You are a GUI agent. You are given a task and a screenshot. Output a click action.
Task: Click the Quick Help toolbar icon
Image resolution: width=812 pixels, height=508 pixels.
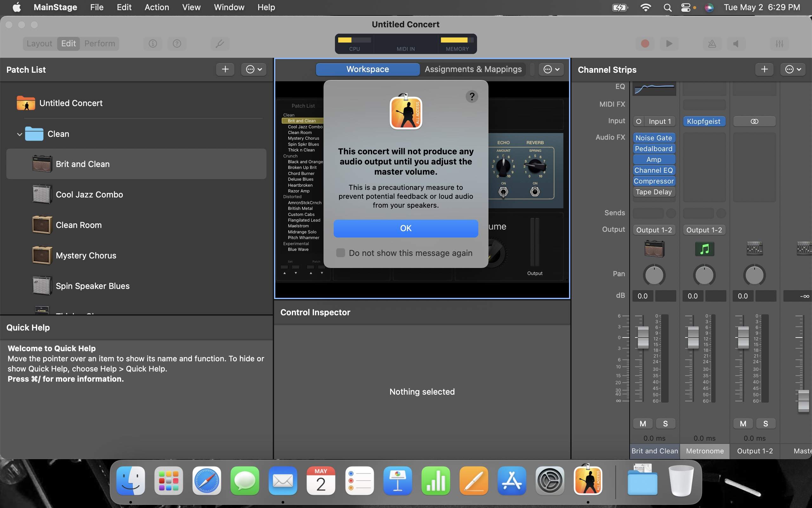pos(177,44)
